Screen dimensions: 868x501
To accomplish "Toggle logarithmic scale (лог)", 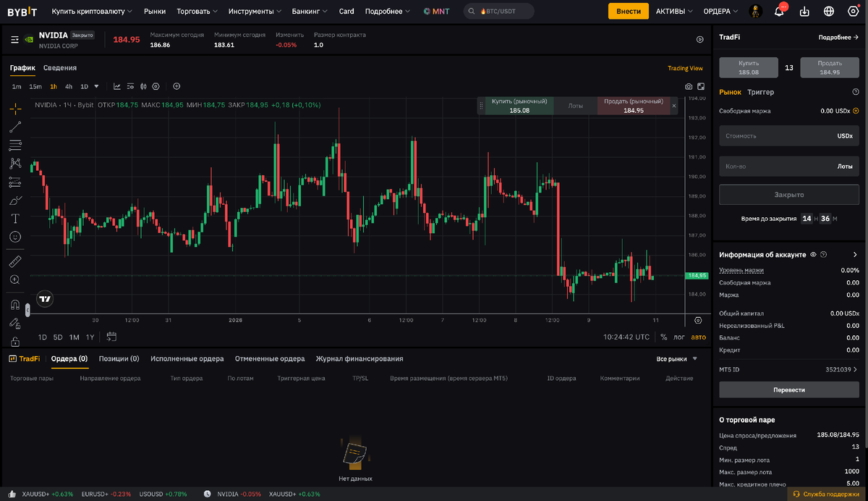I will [x=679, y=337].
